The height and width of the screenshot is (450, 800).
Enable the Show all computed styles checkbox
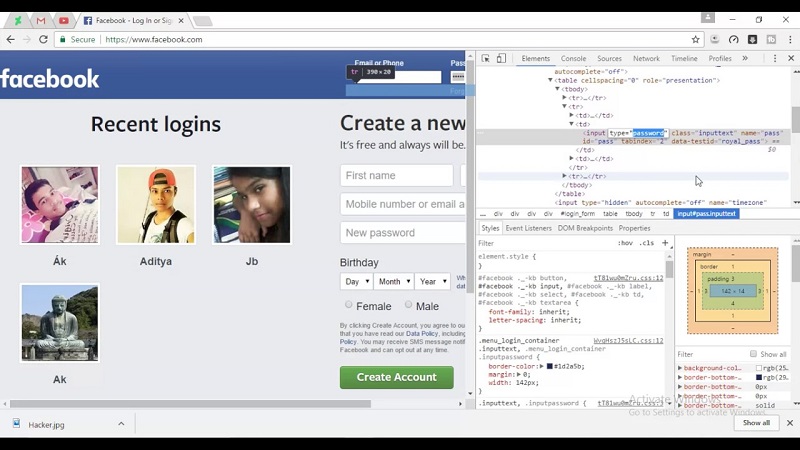pos(753,354)
